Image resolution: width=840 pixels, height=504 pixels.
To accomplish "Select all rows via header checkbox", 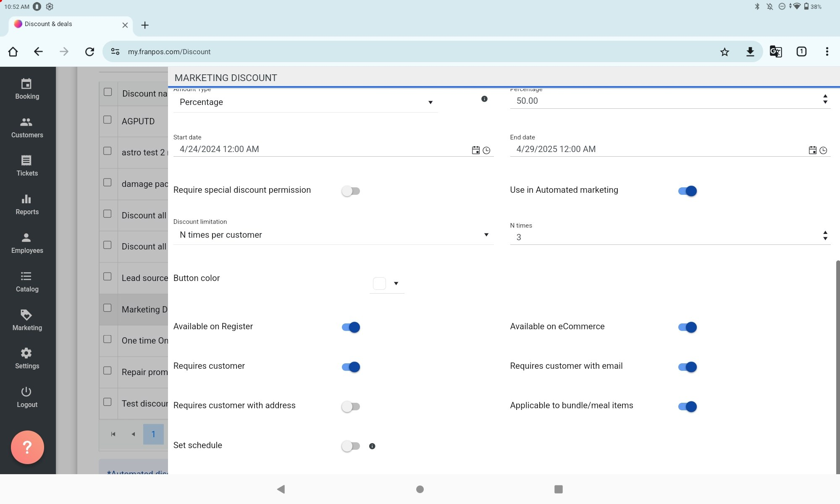I will click(x=108, y=92).
